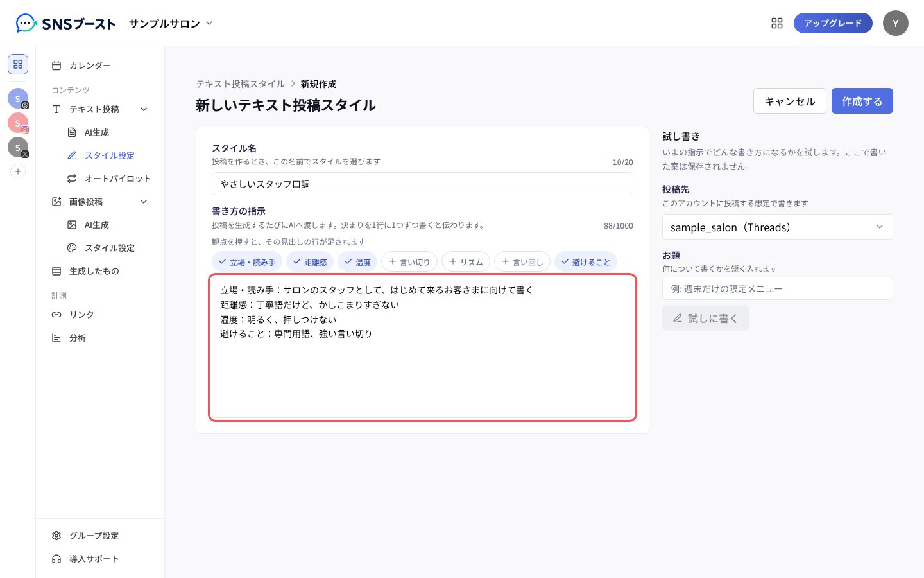This screenshot has width=924, height=578.
Task: Open 生成したもの in the sidebar
Action: (100, 271)
